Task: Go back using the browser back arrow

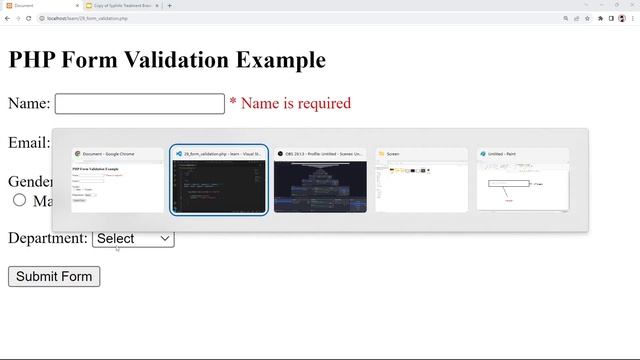Action: coord(7,18)
